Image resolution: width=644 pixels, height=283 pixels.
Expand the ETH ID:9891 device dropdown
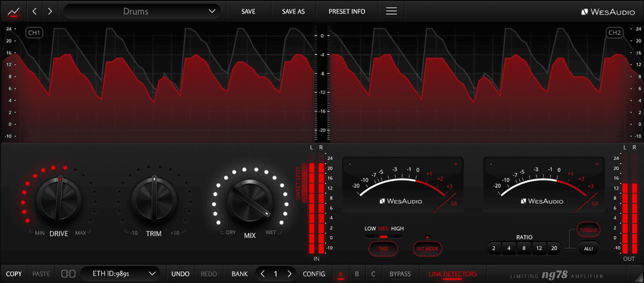coord(120,273)
